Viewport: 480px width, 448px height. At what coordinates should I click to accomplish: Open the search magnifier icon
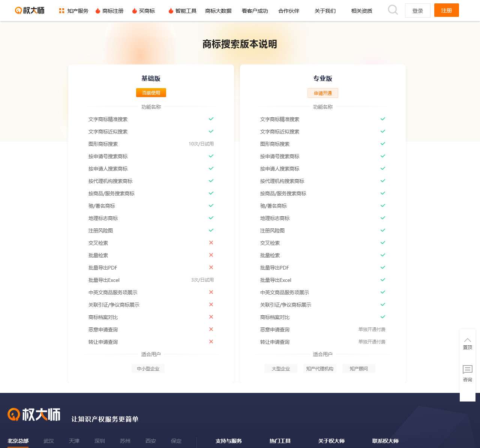point(393,10)
